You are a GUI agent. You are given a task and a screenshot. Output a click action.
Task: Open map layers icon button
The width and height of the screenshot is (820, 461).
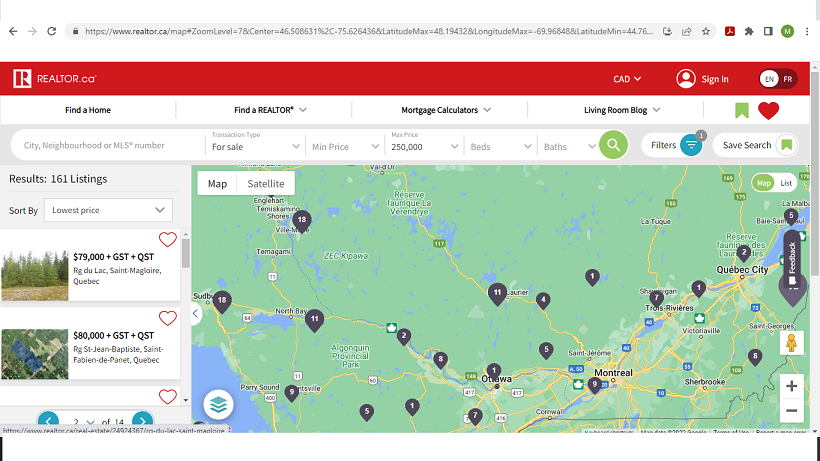pos(218,405)
